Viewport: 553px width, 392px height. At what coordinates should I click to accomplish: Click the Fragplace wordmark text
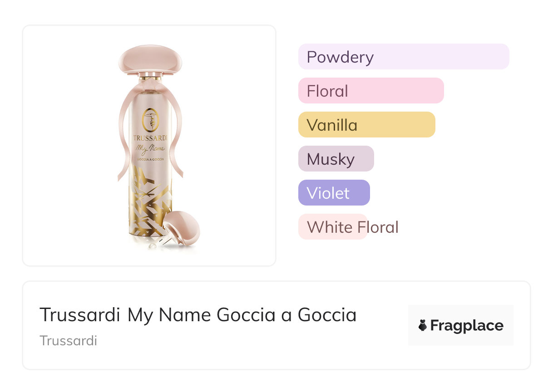point(467,325)
